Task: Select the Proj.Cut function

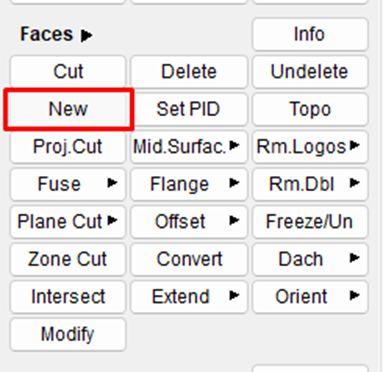Action: pos(68,147)
